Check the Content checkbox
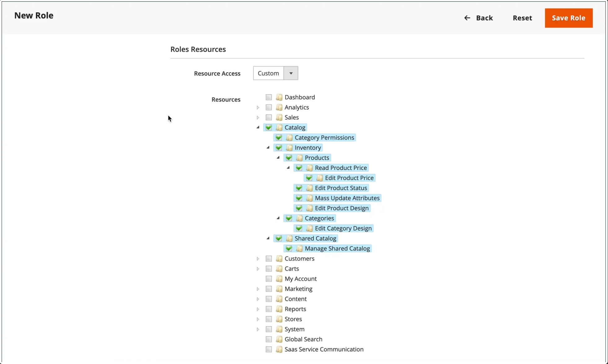 click(x=269, y=299)
